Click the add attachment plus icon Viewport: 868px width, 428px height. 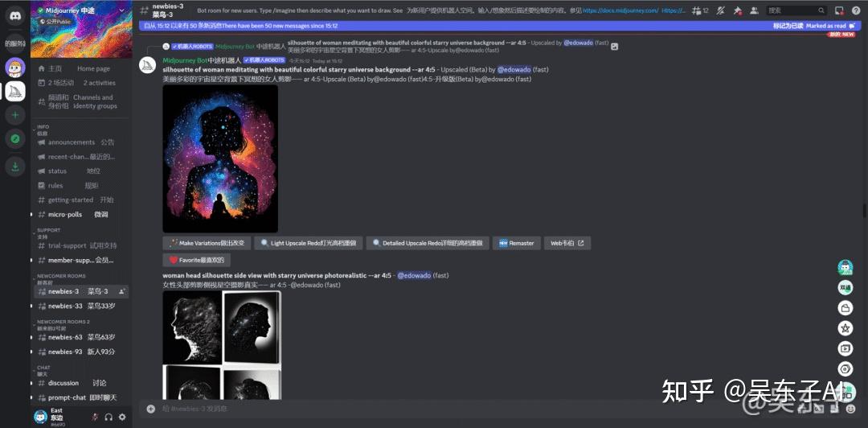[x=150, y=409]
